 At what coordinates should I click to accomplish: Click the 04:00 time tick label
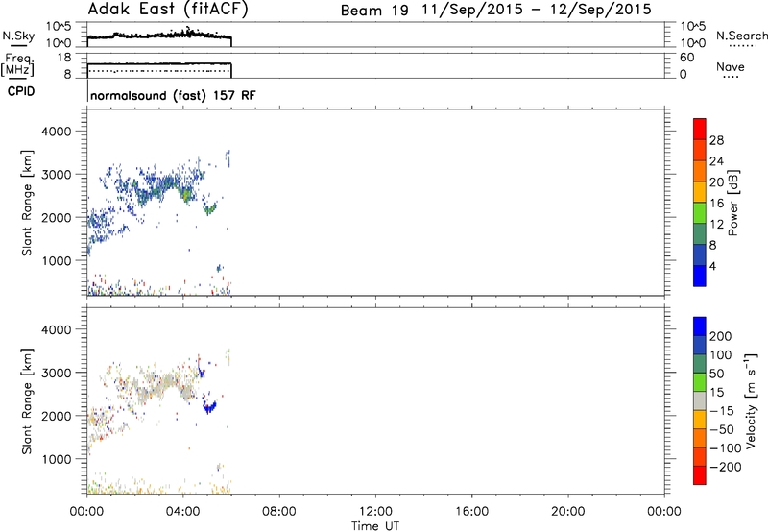182,512
